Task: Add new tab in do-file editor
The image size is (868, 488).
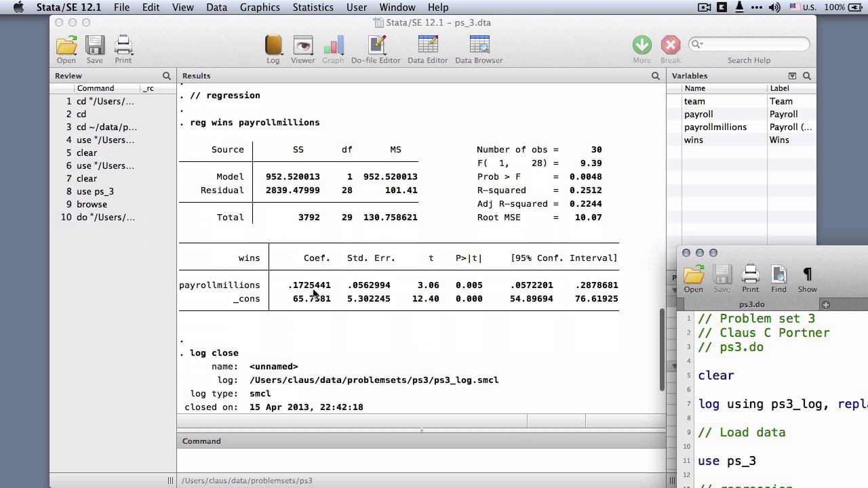Action: point(826,304)
